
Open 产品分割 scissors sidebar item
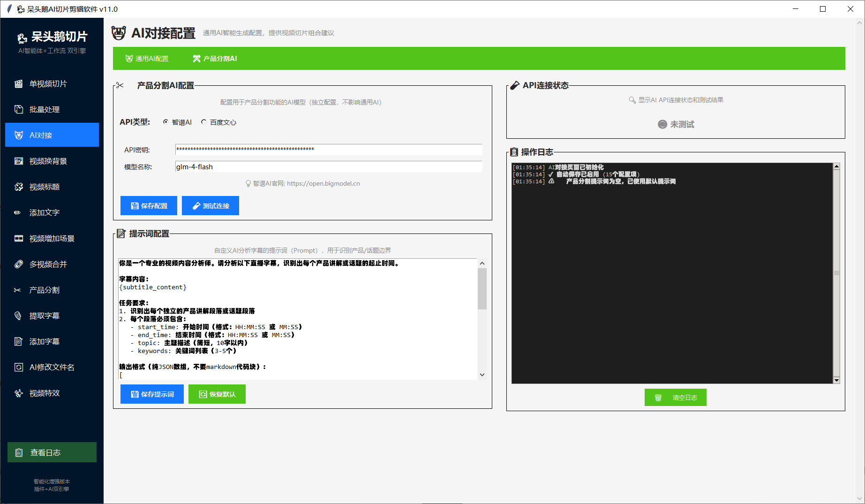point(44,290)
